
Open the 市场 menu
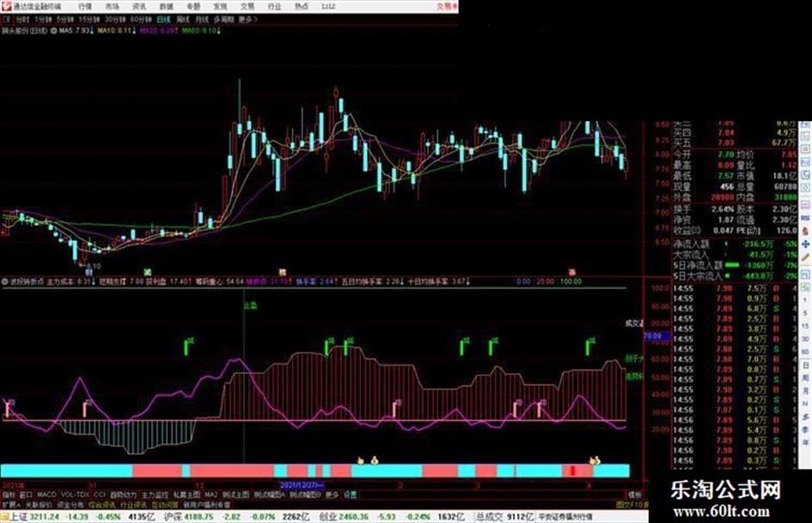pyautogui.click(x=112, y=7)
